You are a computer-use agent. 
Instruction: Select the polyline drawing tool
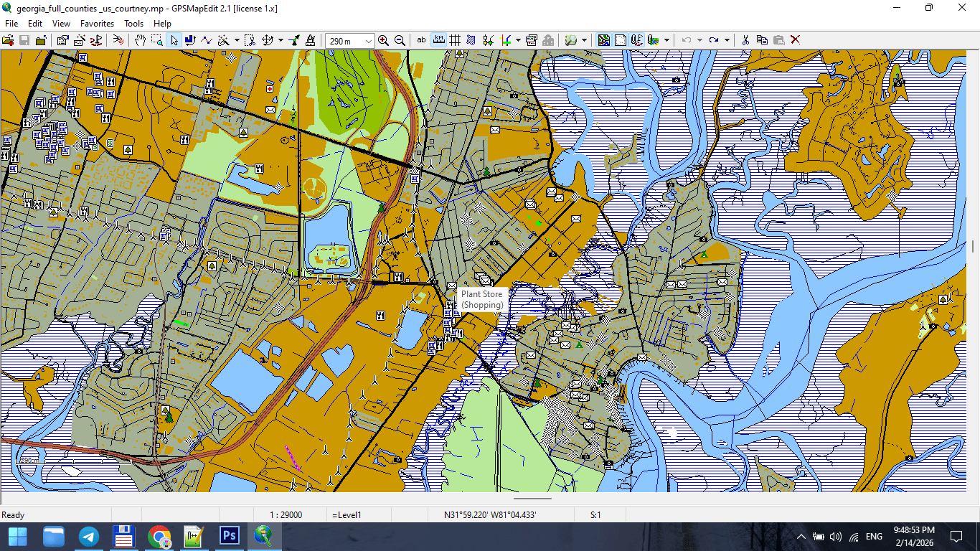coord(206,40)
